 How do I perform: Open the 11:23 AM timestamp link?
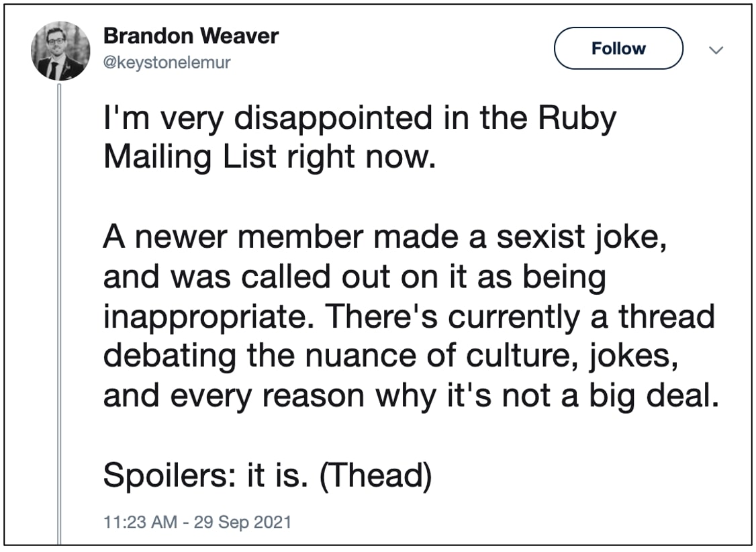point(140,522)
